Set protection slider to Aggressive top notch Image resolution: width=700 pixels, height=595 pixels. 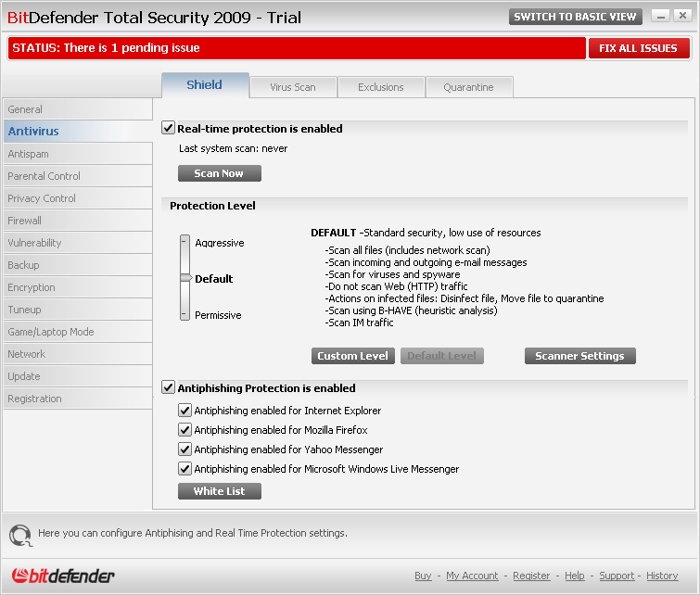click(185, 243)
